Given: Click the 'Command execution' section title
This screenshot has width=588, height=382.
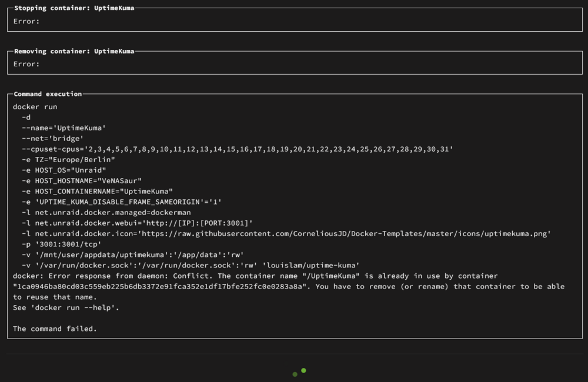Looking at the screenshot, I should (48, 93).
